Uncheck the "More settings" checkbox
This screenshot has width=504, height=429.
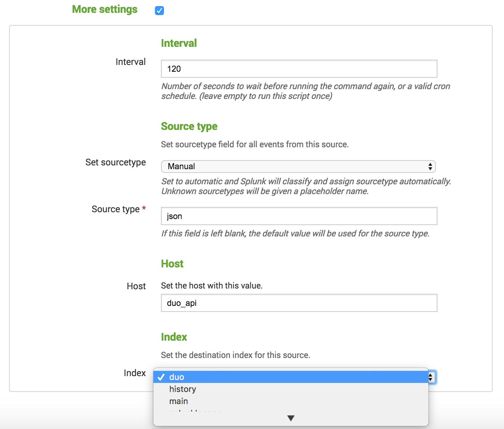(159, 10)
